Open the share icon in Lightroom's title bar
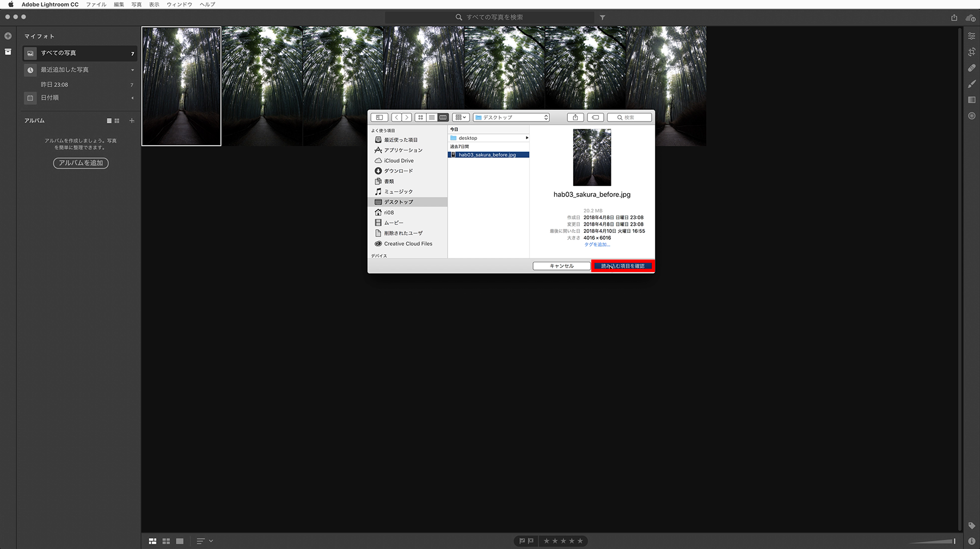 pos(954,17)
